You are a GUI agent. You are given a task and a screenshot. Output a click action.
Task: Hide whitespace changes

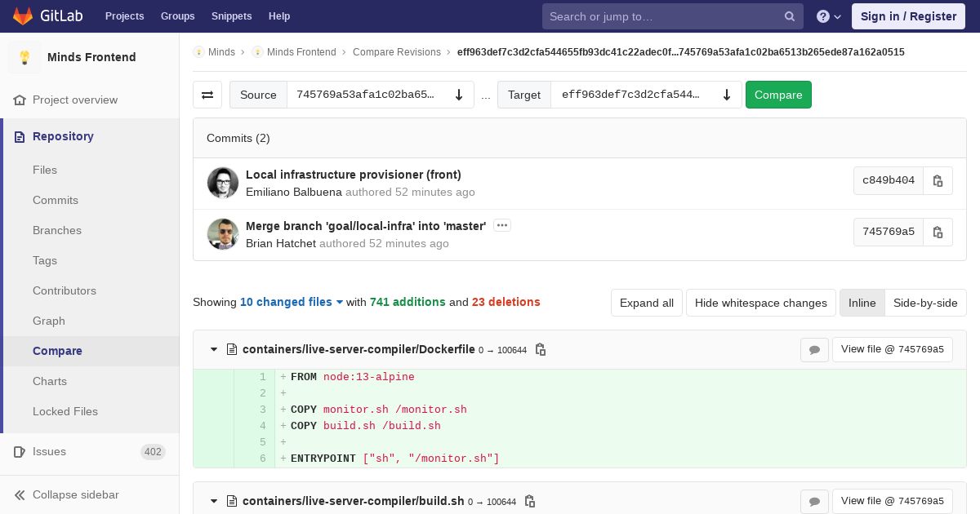tap(760, 303)
